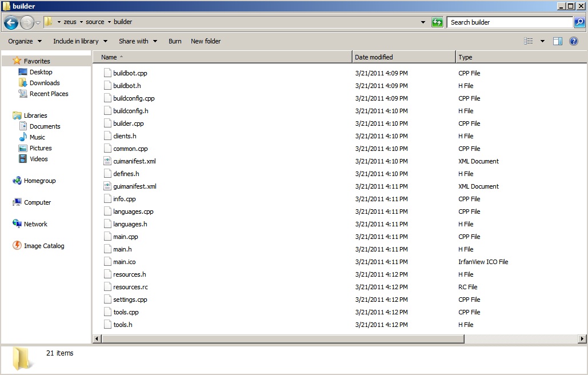The image size is (588, 375).
Task: Select the cuimanifest.xml file icon
Action: pos(107,161)
